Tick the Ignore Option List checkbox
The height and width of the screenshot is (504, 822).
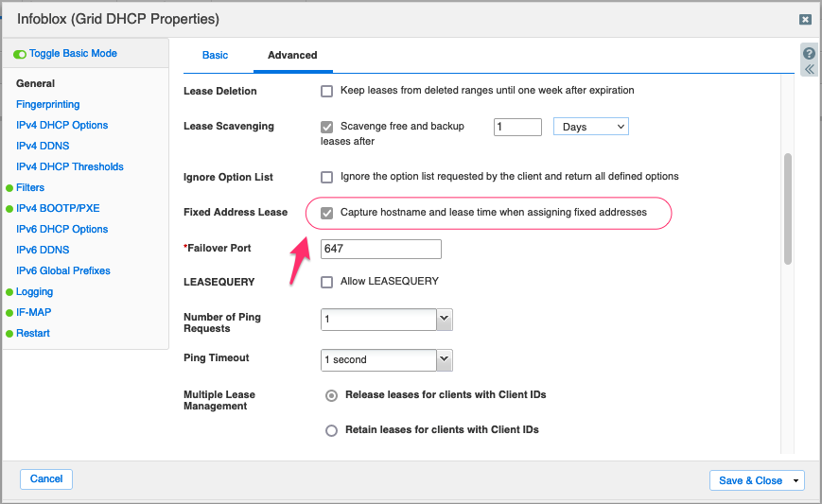click(x=326, y=177)
